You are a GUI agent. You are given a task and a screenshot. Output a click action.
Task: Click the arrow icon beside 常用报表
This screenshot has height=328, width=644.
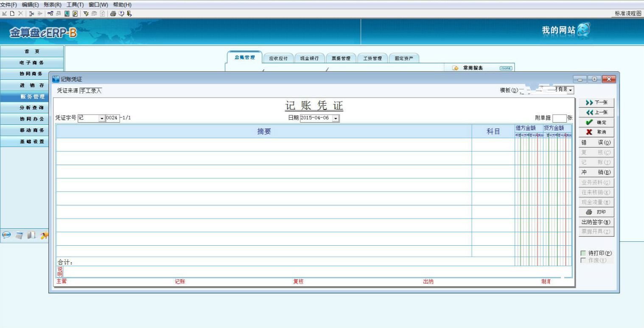pyautogui.click(x=456, y=68)
